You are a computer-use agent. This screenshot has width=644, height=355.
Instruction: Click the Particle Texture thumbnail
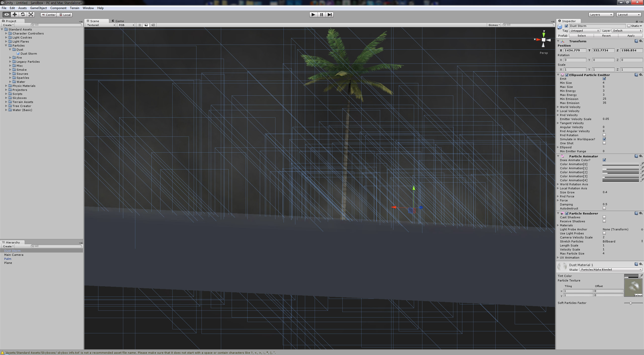click(x=633, y=288)
